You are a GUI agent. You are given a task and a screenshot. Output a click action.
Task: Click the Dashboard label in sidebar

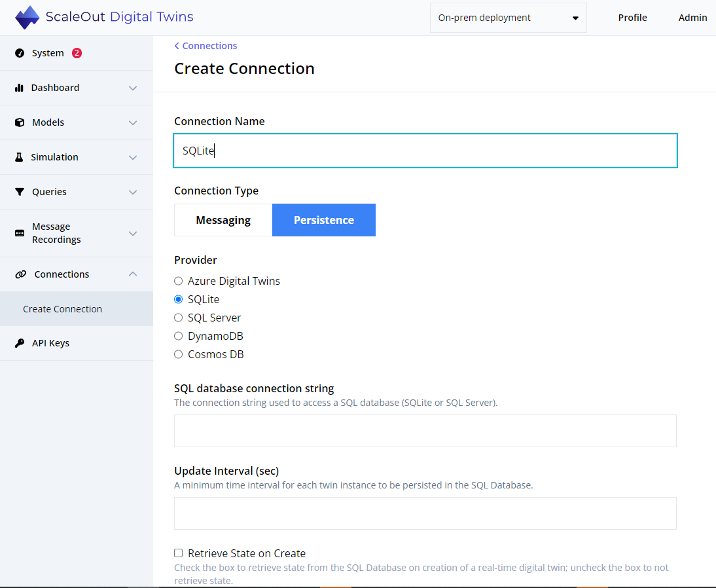tap(55, 88)
